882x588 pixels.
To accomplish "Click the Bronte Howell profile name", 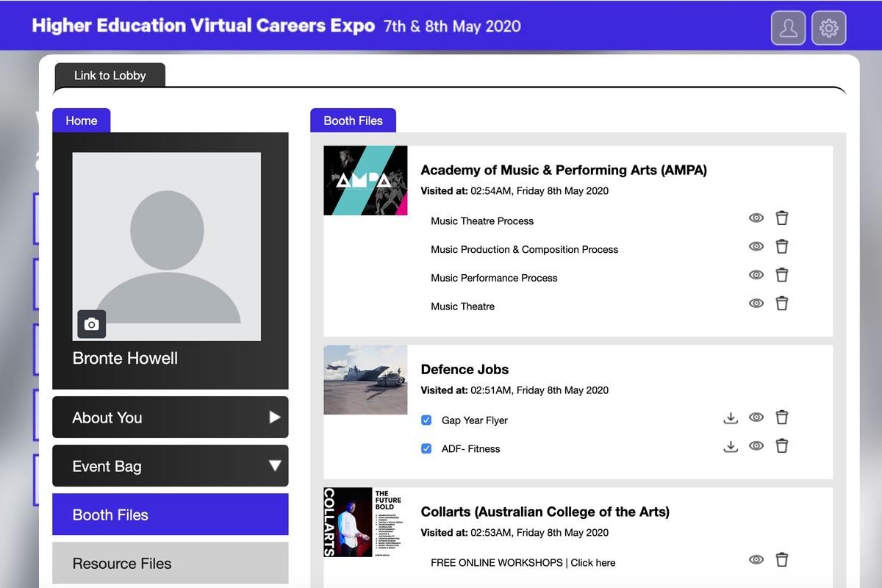I will pos(125,358).
